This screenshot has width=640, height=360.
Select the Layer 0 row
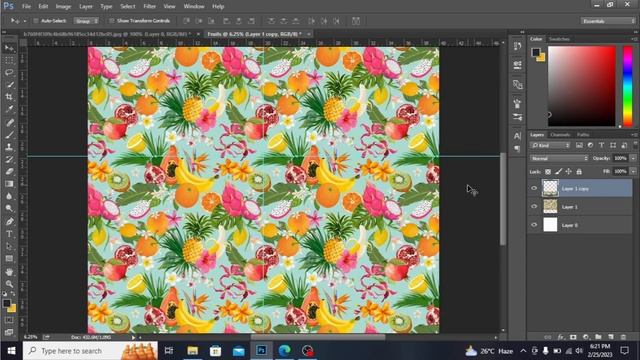(x=580, y=225)
